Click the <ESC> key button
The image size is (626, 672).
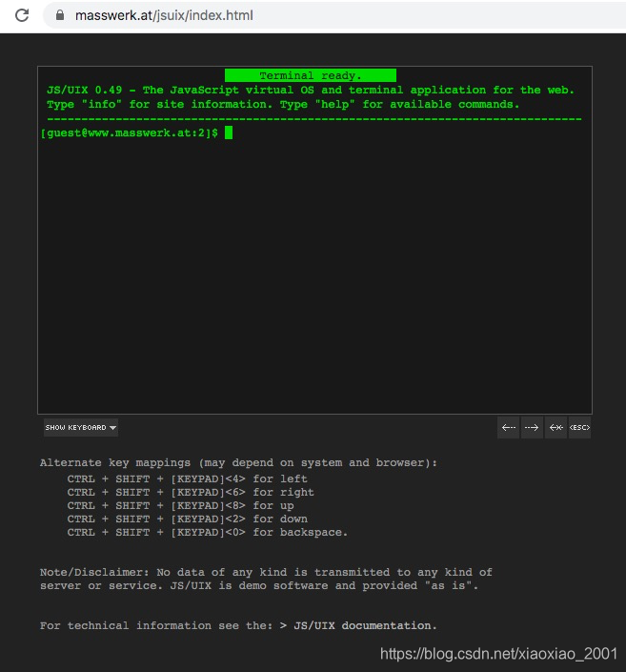[x=579, y=427]
